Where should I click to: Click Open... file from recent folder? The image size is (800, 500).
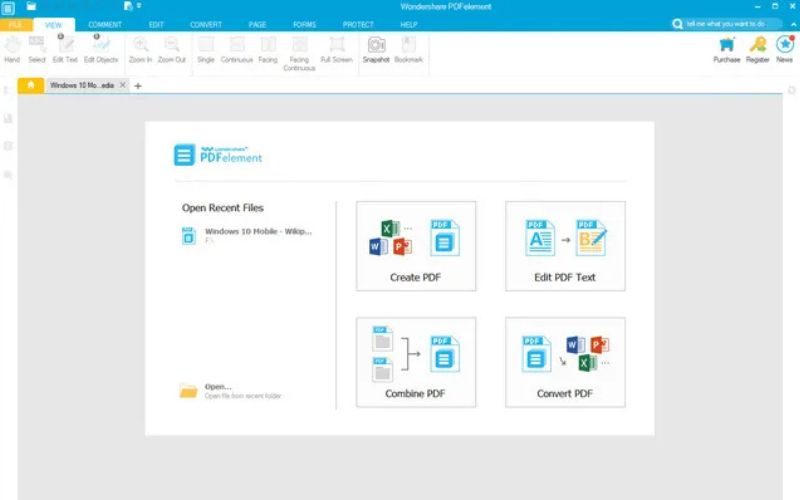coord(231,391)
